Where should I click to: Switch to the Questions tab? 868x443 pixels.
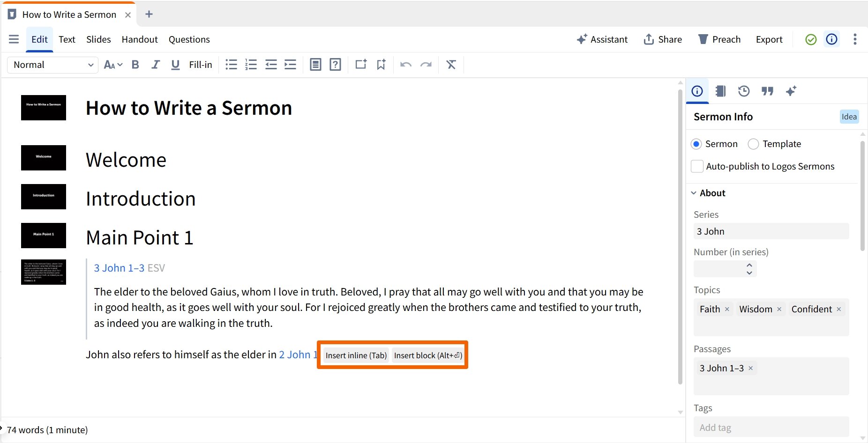tap(189, 39)
